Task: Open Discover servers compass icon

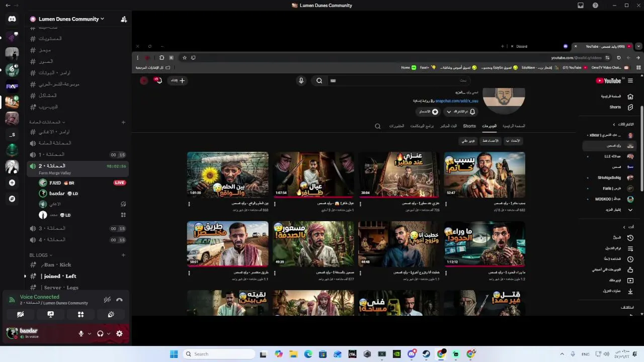Action: point(12,199)
